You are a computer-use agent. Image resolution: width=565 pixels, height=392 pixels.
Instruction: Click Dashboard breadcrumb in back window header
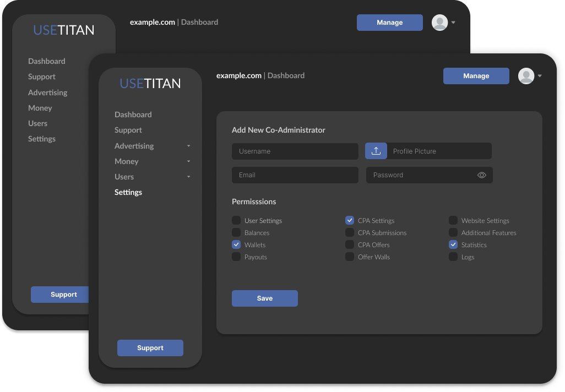(x=200, y=23)
